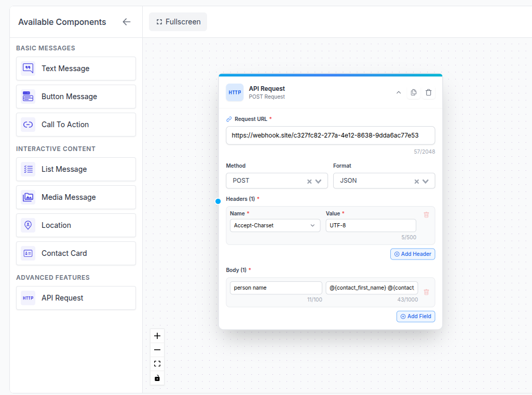532x395 pixels.
Task: Delete the API Request node via trash icon
Action: (428, 92)
